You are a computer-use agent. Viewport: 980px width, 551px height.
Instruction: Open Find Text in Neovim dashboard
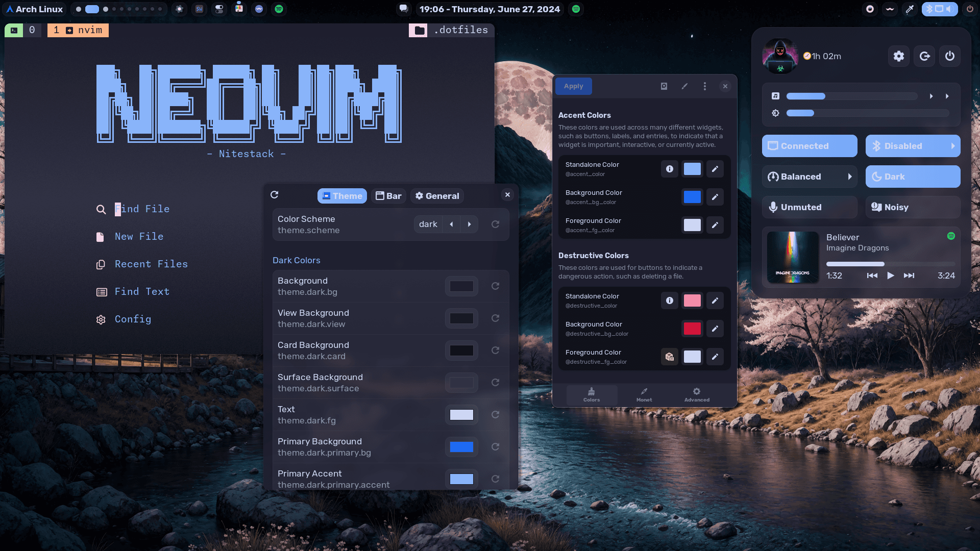tap(142, 292)
